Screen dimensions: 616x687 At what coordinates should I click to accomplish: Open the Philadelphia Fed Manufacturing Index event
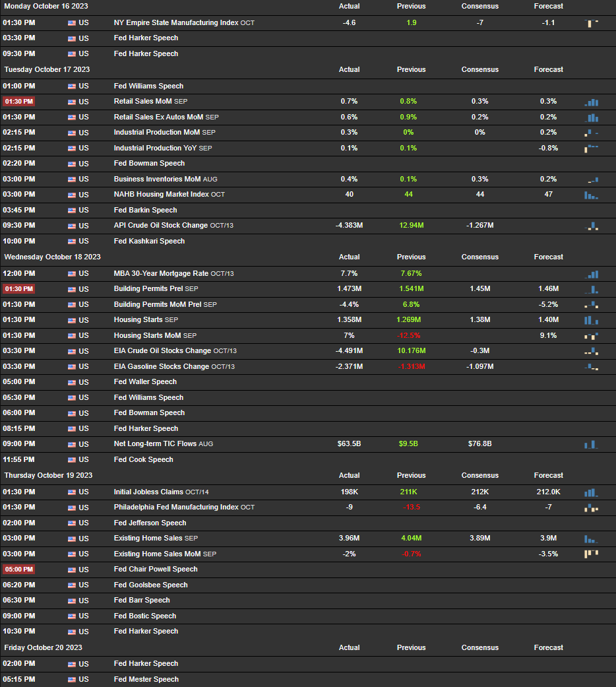pos(184,507)
